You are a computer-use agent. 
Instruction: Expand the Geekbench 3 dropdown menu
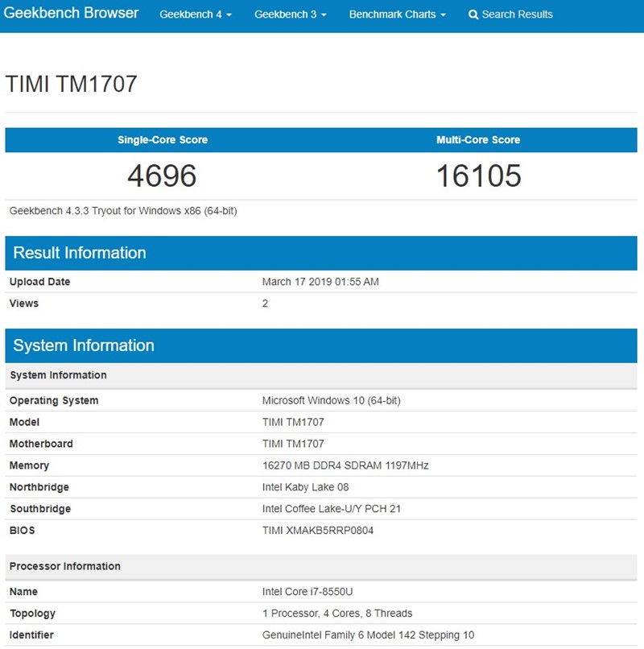pyautogui.click(x=291, y=14)
